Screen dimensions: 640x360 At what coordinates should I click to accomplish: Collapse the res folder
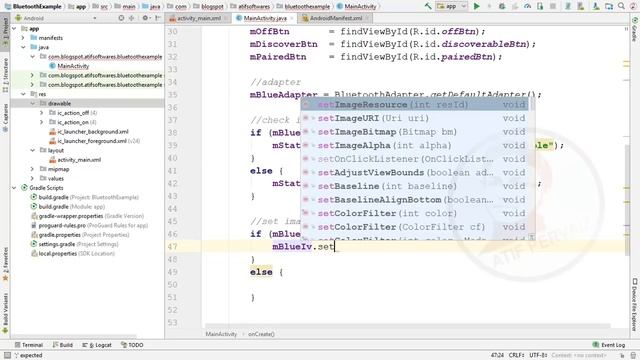coord(23,94)
